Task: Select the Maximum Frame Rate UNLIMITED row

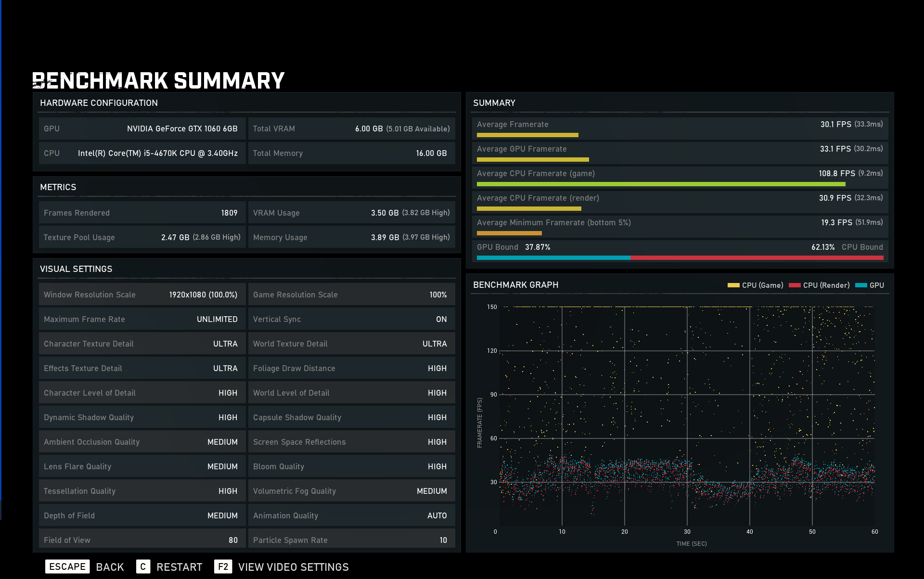Action: (142, 319)
